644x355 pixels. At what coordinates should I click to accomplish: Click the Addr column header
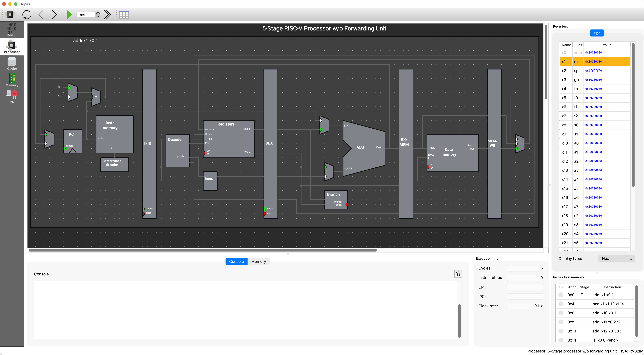[572, 287]
